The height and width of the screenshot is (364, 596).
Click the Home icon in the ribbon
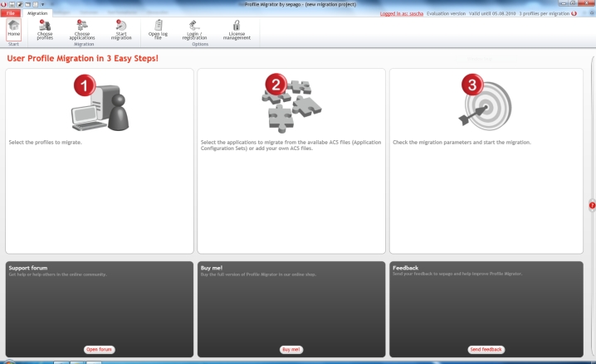point(13,29)
